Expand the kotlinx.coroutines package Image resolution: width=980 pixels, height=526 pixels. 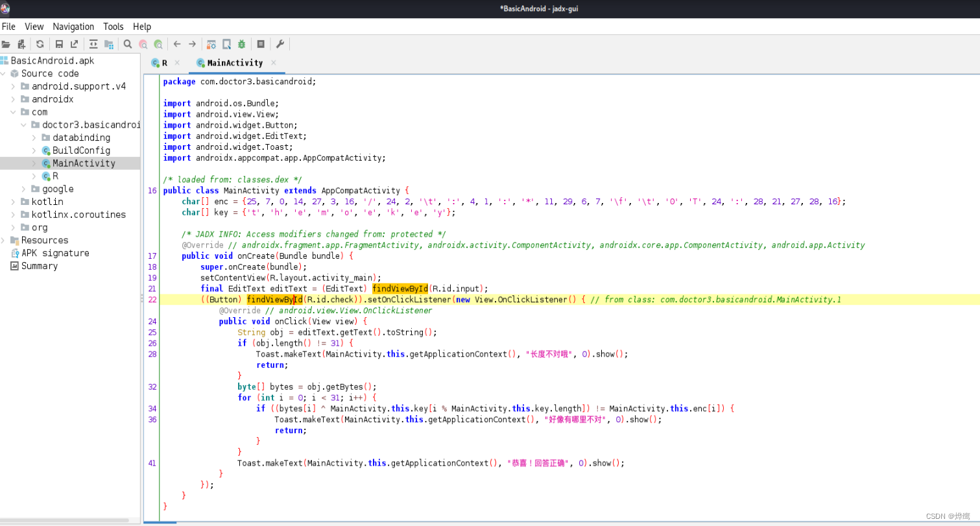pyautogui.click(x=15, y=215)
